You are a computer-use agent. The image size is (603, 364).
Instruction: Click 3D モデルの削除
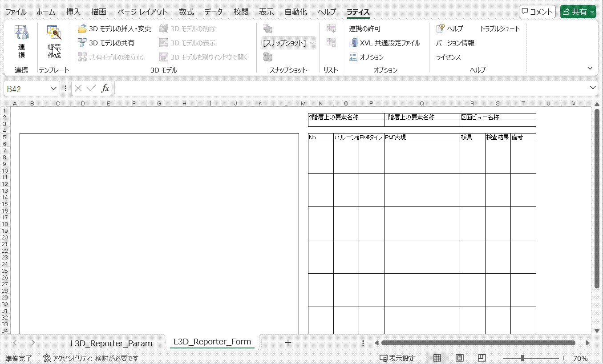pos(187,29)
